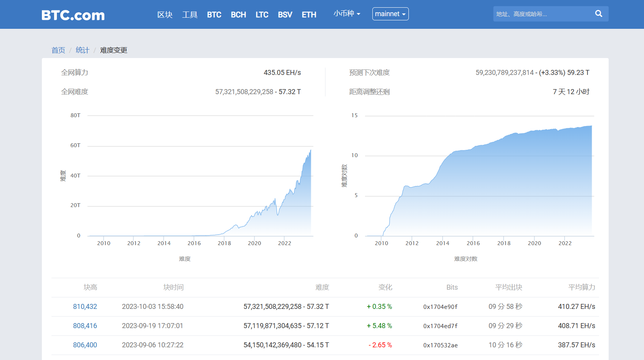Click the 块高 column header
Screen dimensions: 644x360
tap(90, 287)
